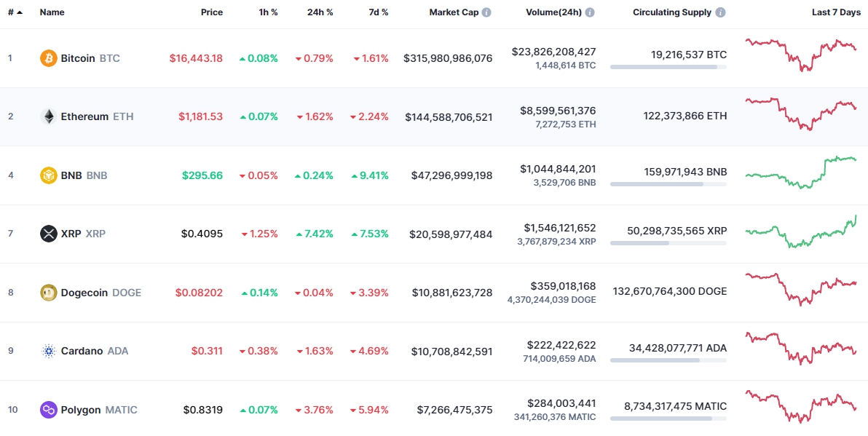Click XRP price $0.4095
The width and height of the screenshot is (868, 436).
tap(202, 234)
